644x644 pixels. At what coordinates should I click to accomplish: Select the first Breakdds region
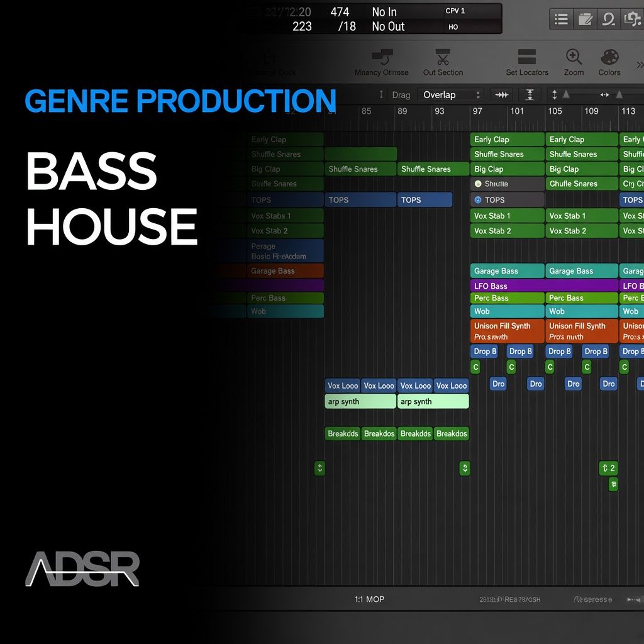pos(343,433)
